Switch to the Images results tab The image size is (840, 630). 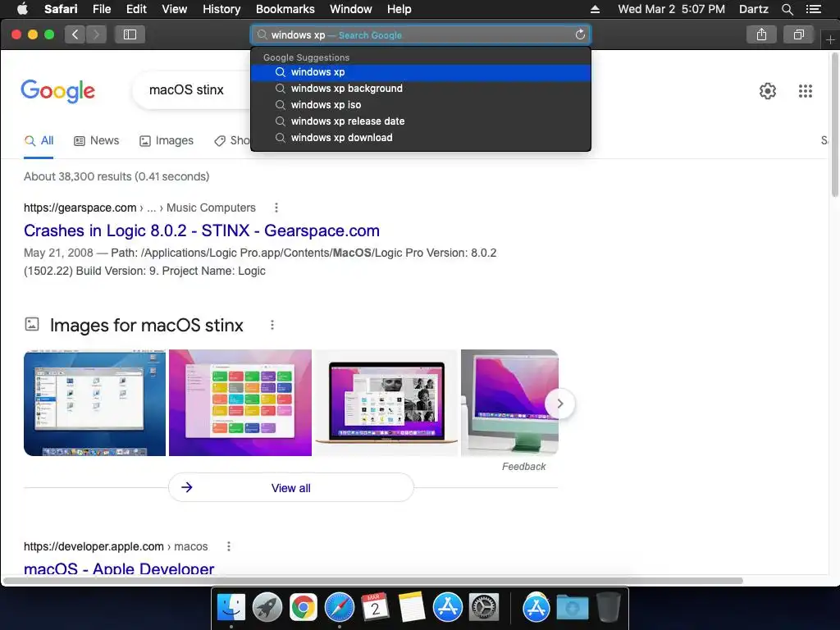(167, 141)
